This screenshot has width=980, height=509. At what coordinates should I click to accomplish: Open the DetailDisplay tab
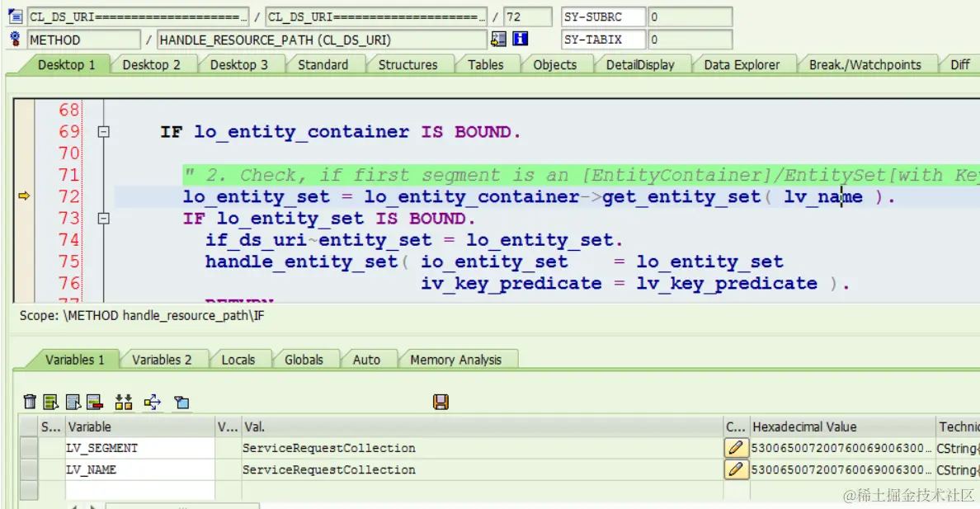(640, 65)
